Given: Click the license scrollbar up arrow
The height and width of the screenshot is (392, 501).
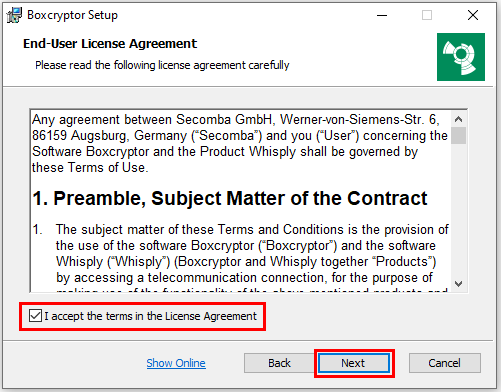Looking at the screenshot, I should coord(459,119).
